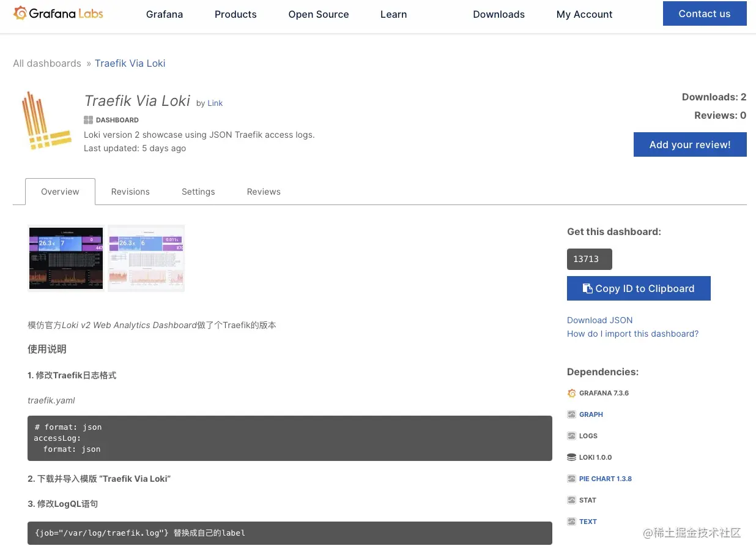Go to Downloads in the top navigation
Image resolution: width=756 pixels, height=554 pixels.
click(498, 14)
